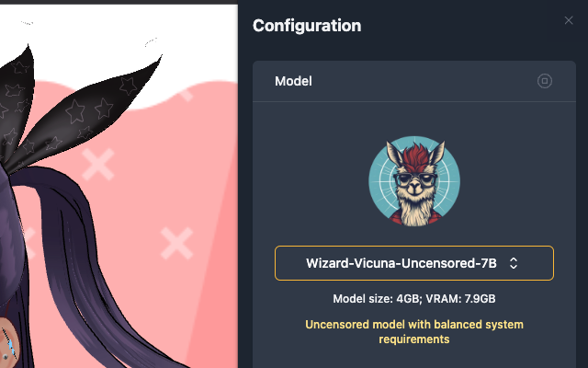This screenshot has height=368, width=588.
Task: Click the llama's sunglasses in the avatar
Action: coord(413,178)
